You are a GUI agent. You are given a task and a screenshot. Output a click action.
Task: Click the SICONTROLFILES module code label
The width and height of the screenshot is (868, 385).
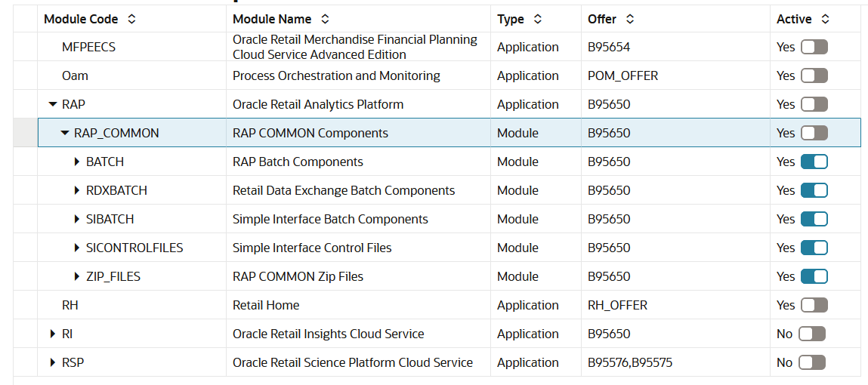coord(134,248)
